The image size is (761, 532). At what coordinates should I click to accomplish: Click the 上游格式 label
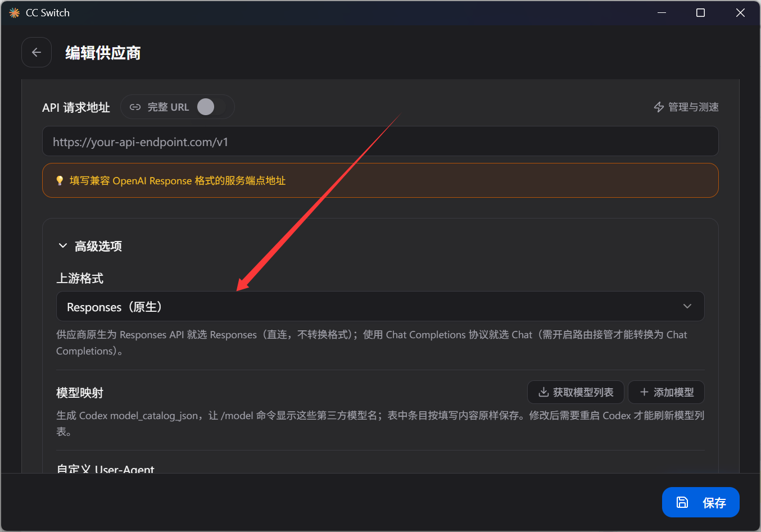pyautogui.click(x=80, y=278)
